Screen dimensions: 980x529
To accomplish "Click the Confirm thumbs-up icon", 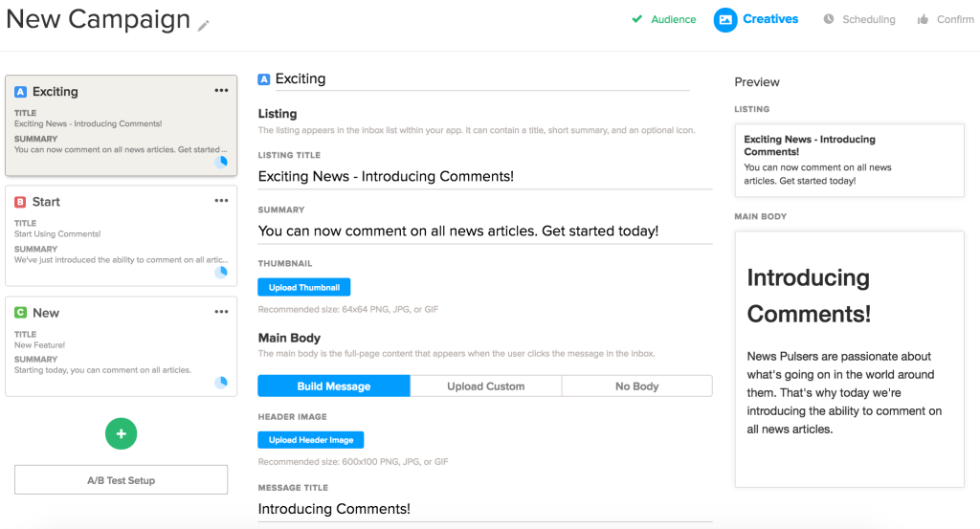I will pos(923,19).
